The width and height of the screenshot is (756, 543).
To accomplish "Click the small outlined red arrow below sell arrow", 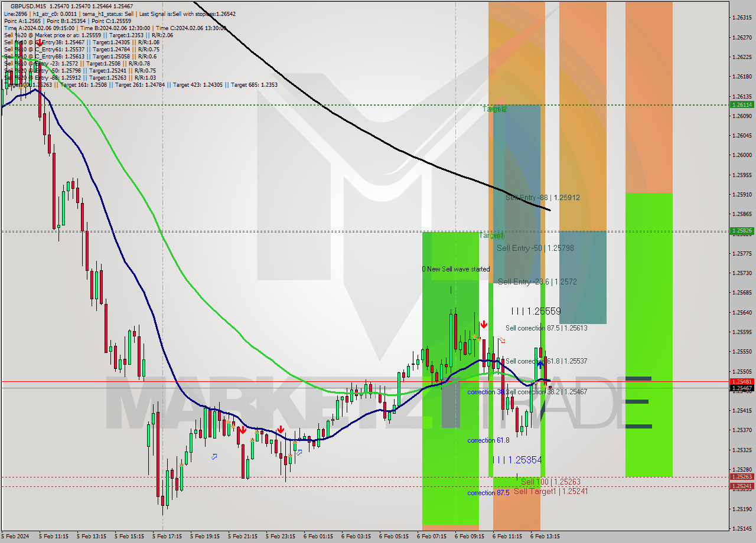I will coord(502,340).
